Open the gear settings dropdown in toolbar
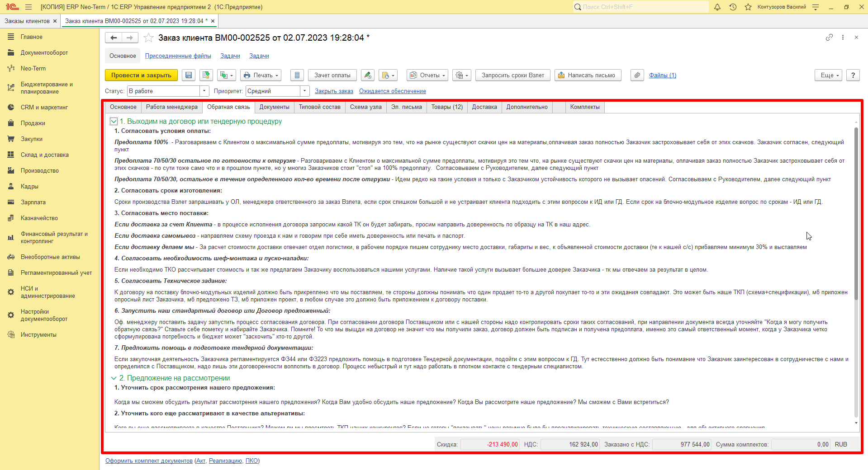The height and width of the screenshot is (470, 868). tap(462, 75)
